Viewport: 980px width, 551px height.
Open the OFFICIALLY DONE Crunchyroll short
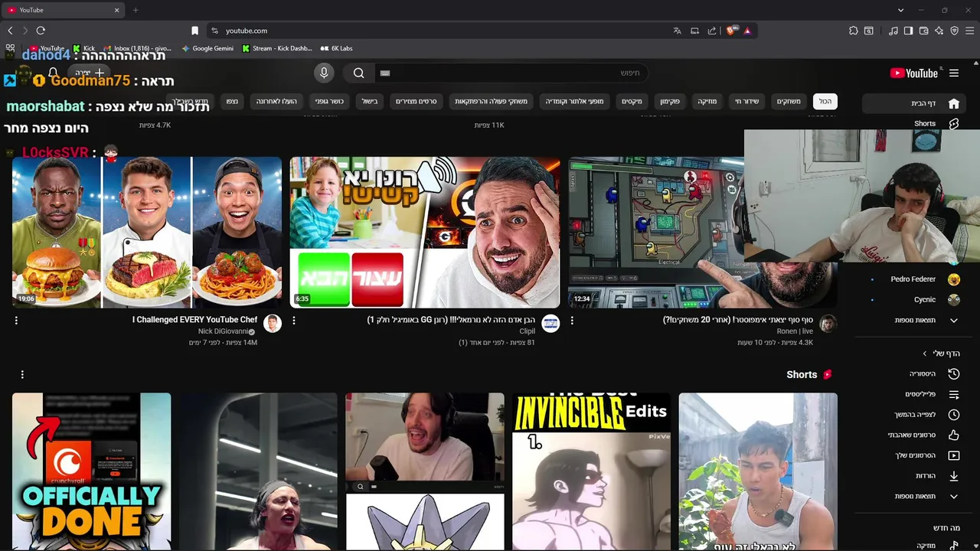pos(92,471)
